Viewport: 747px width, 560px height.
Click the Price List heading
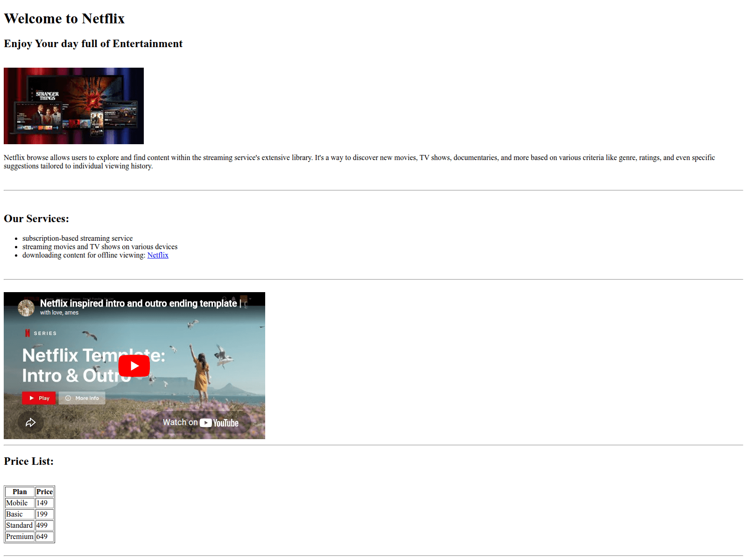click(29, 462)
